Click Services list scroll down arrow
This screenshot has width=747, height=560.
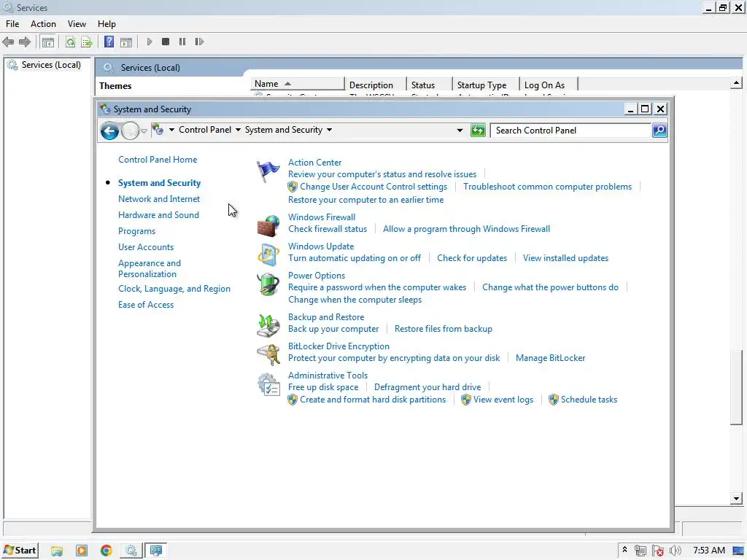tap(736, 499)
